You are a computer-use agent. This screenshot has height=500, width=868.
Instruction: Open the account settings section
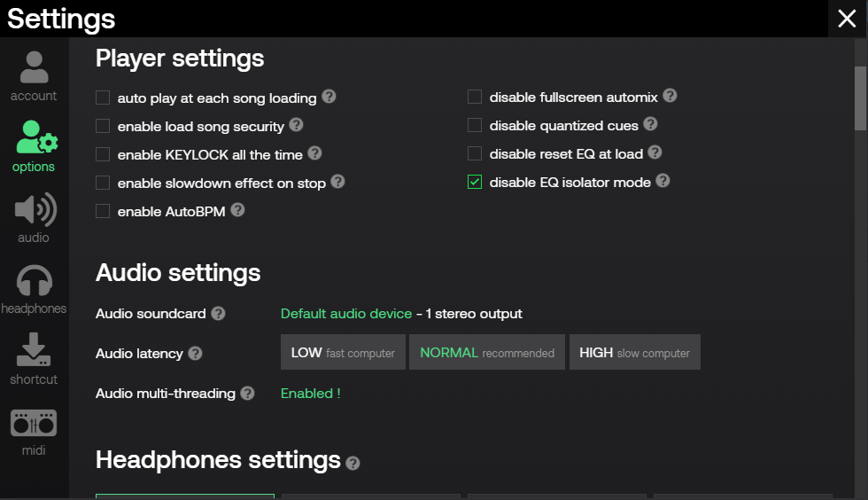click(34, 76)
